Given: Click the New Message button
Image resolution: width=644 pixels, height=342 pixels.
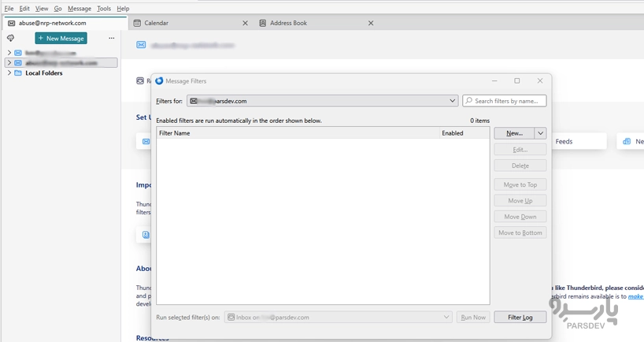Looking at the screenshot, I should pos(61,38).
